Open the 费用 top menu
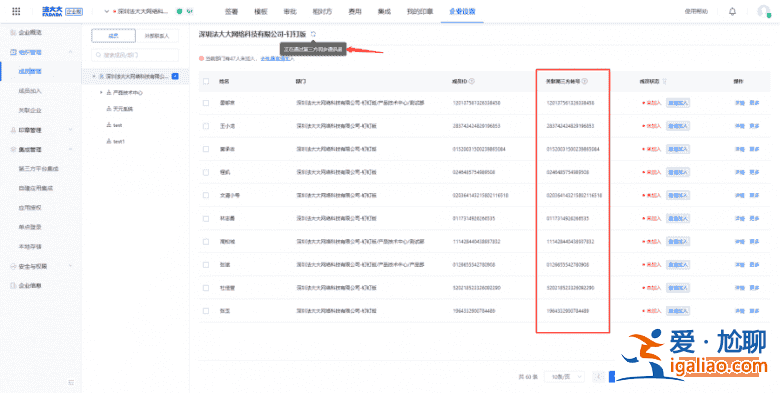 355,11
